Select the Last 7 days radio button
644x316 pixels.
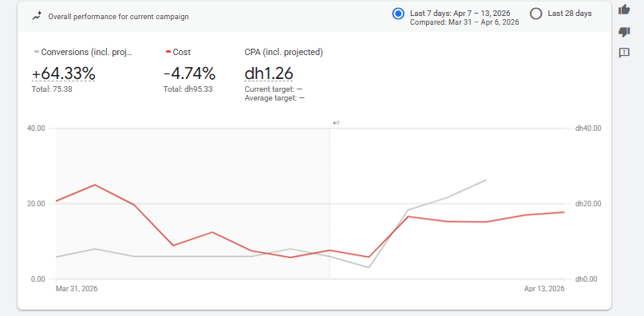pos(398,14)
